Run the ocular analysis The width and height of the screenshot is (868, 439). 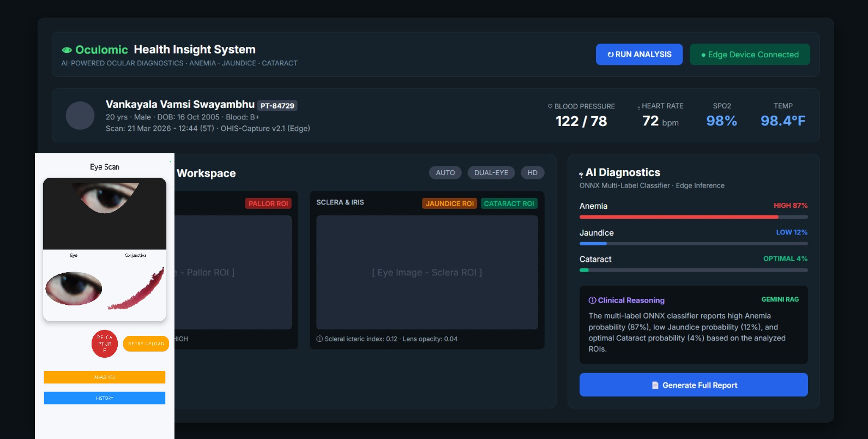pos(639,55)
